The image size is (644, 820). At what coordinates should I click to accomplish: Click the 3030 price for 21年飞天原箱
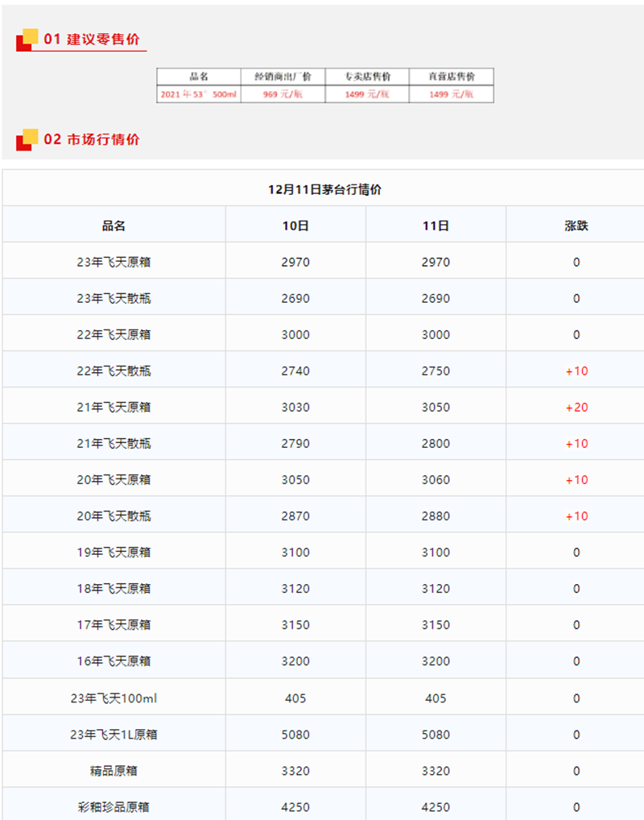pos(295,408)
